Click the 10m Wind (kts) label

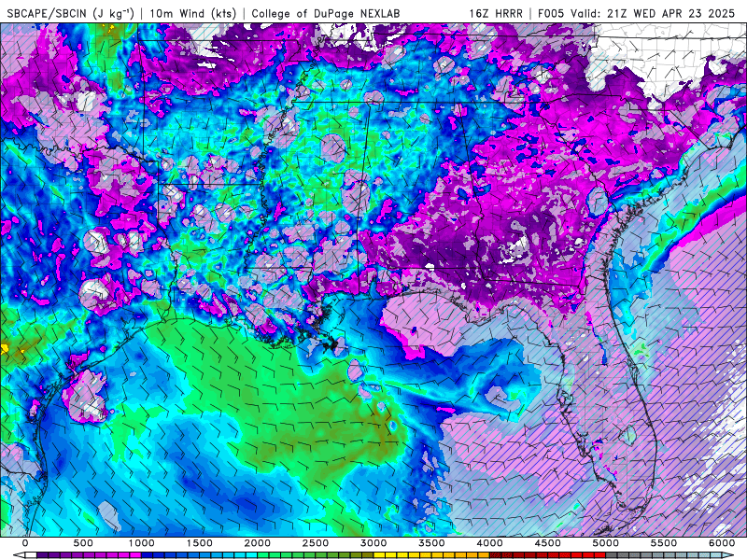click(193, 13)
